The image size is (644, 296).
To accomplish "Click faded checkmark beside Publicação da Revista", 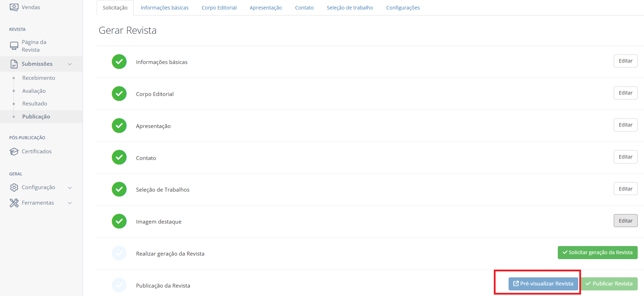I will [x=119, y=285].
